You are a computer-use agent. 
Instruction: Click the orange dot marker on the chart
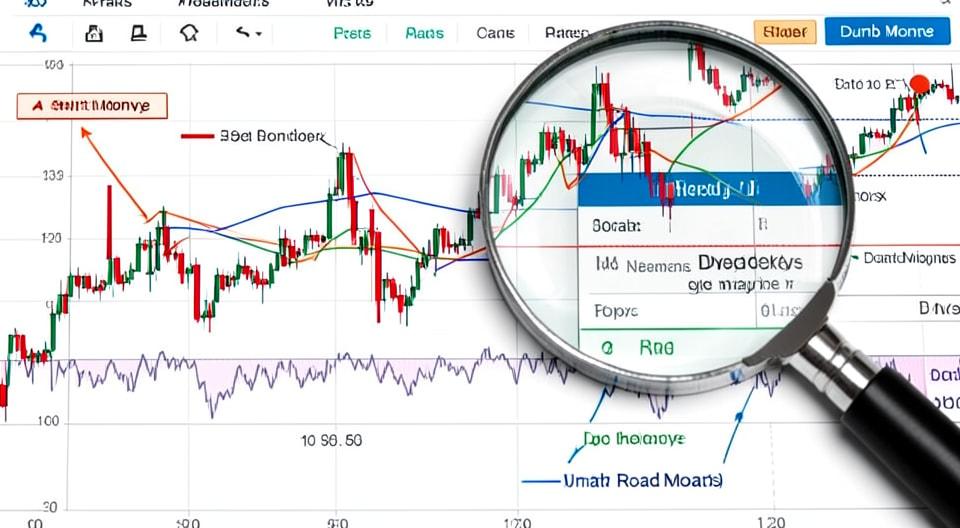tap(920, 84)
